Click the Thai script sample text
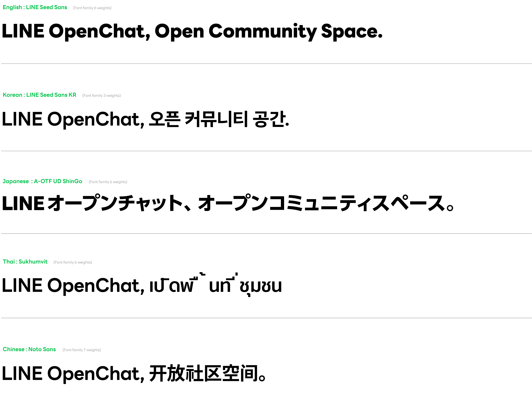 [x=216, y=285]
